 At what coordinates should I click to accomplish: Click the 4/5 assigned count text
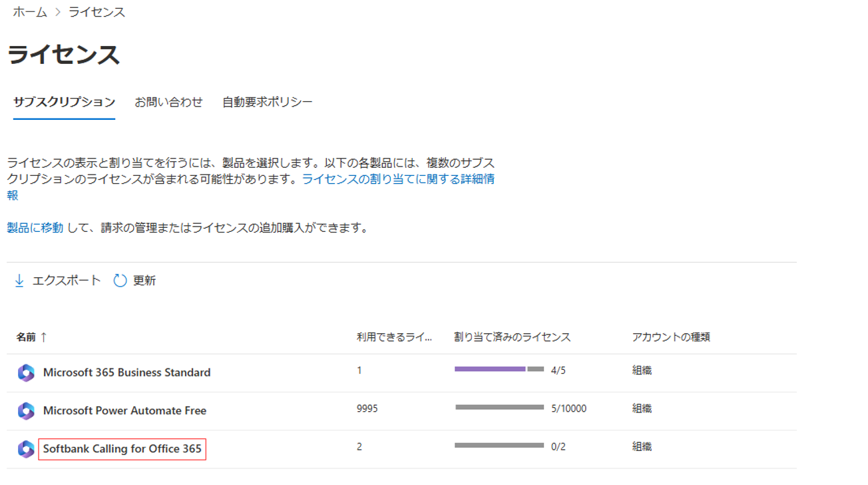pos(558,370)
